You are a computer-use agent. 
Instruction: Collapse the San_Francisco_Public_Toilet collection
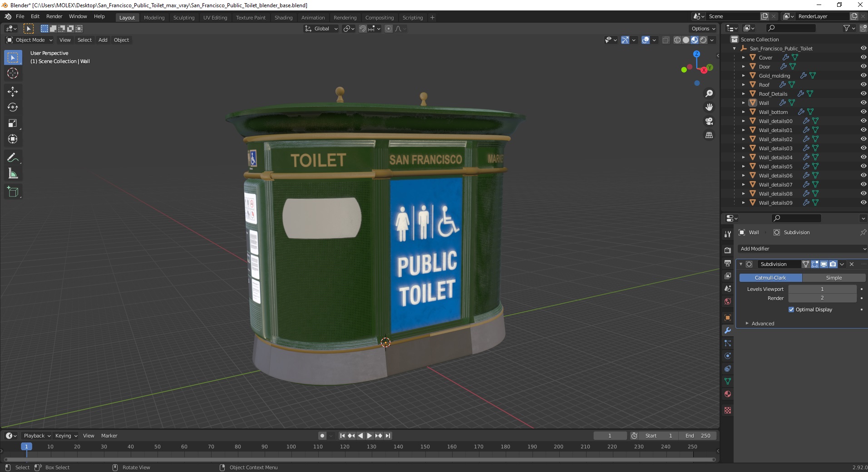click(x=735, y=49)
